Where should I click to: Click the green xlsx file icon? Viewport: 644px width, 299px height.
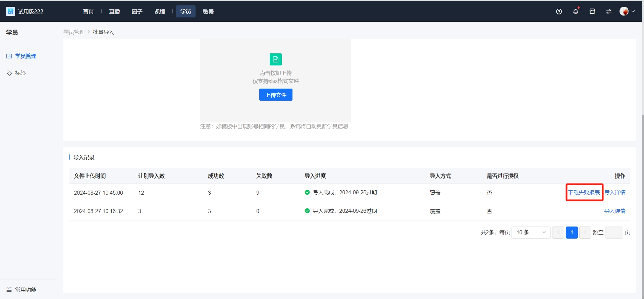click(x=276, y=59)
